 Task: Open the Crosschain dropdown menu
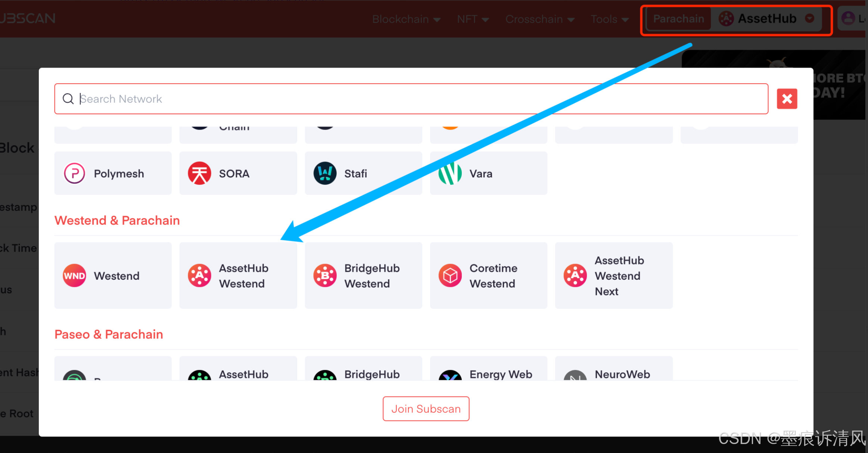(x=540, y=19)
